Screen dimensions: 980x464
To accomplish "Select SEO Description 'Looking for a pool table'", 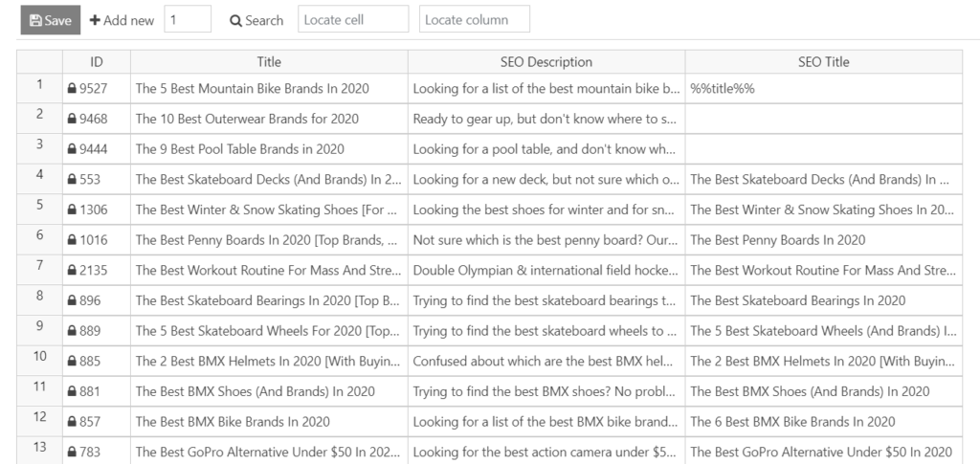I will tap(546, 149).
